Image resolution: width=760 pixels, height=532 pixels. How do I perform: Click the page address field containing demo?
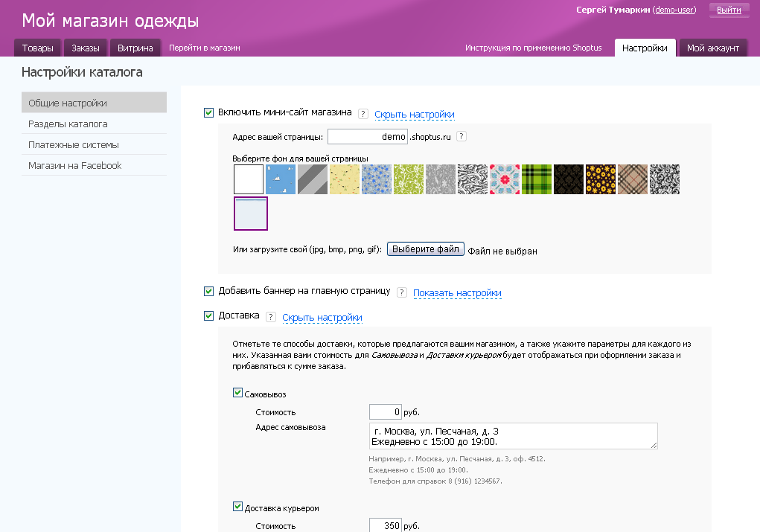[368, 137]
